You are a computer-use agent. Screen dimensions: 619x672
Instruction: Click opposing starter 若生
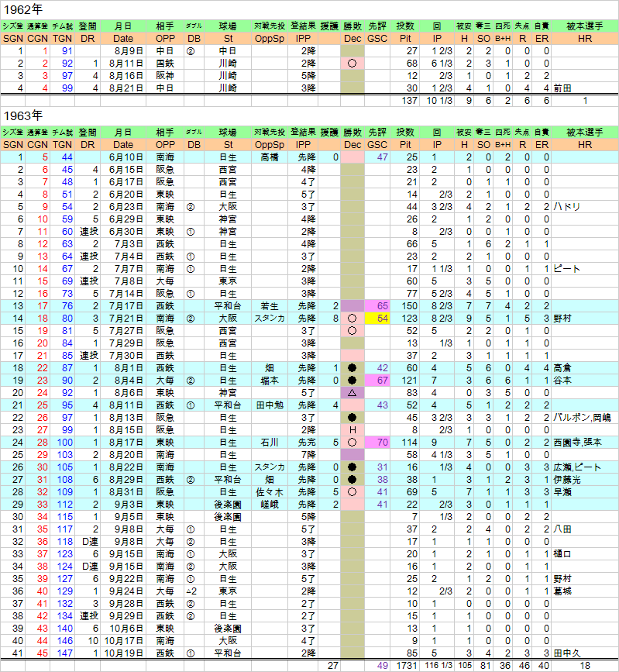click(x=270, y=306)
